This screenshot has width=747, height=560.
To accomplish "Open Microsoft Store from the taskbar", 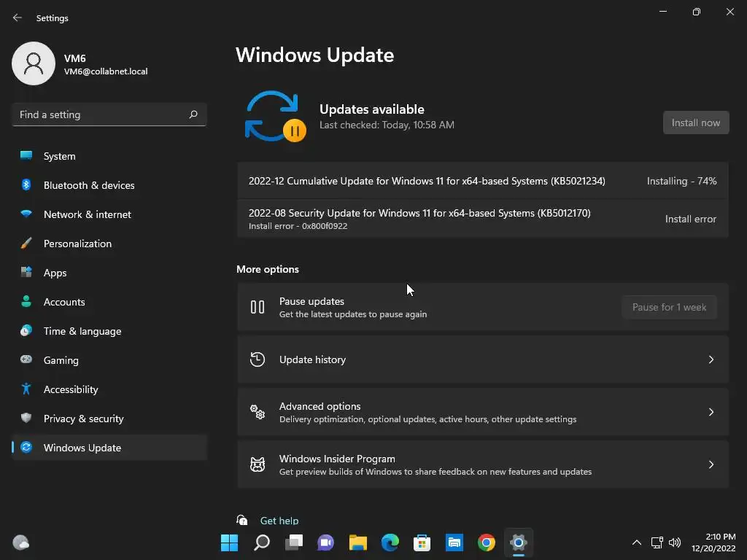I will click(422, 542).
